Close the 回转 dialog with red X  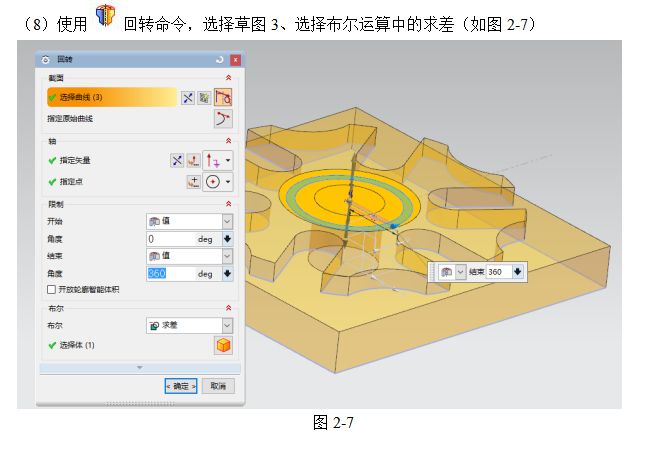pos(235,60)
